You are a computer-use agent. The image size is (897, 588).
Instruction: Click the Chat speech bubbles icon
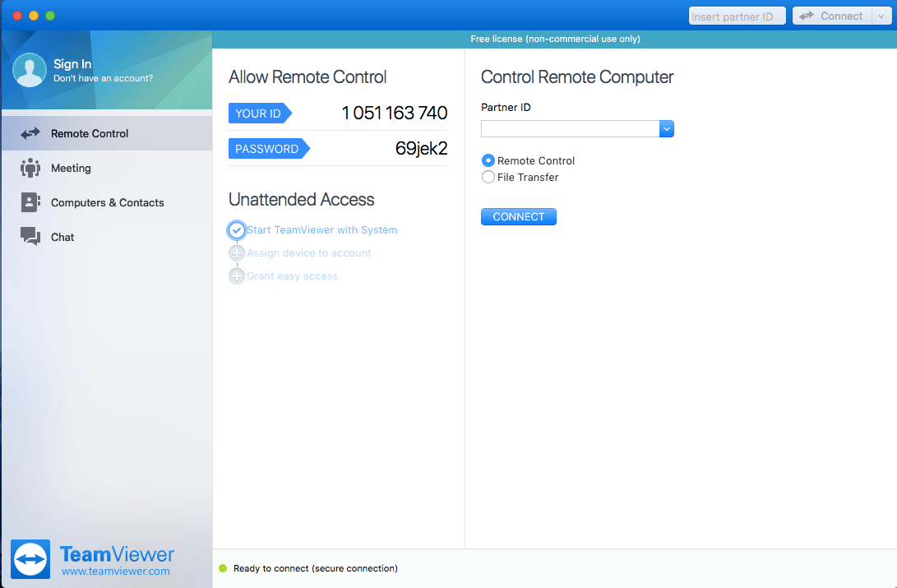pyautogui.click(x=30, y=237)
